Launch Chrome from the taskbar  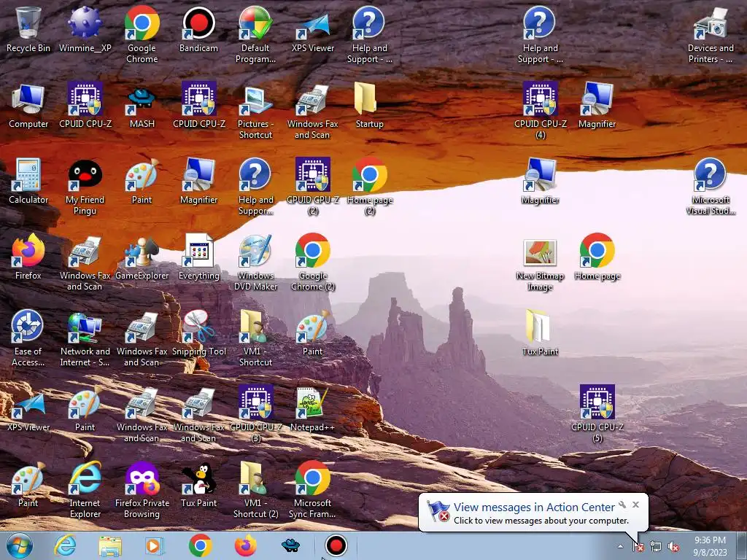[200, 545]
